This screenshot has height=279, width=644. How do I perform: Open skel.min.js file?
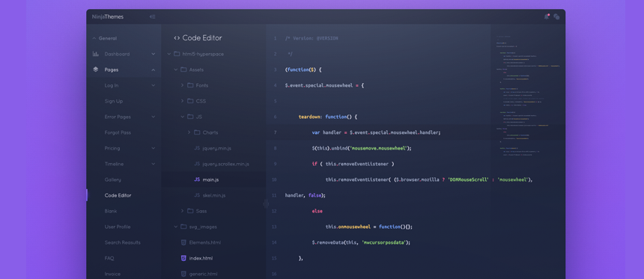[214, 195]
